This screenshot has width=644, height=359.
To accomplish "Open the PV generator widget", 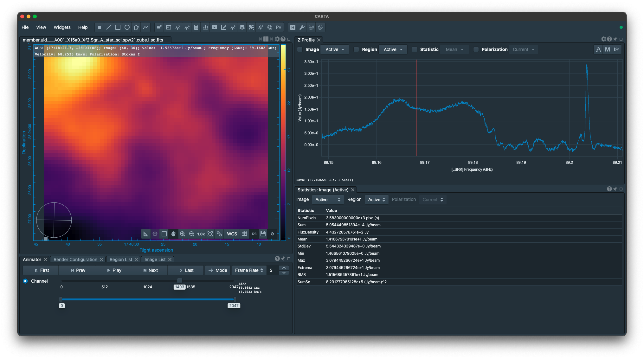I will click(279, 27).
